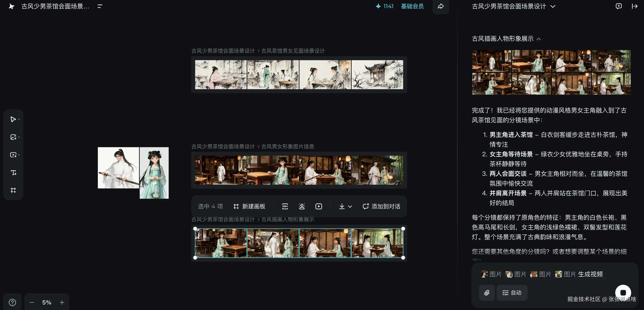The image size is (644, 310).
Task: Click 添加到对话 button
Action: coord(381,206)
